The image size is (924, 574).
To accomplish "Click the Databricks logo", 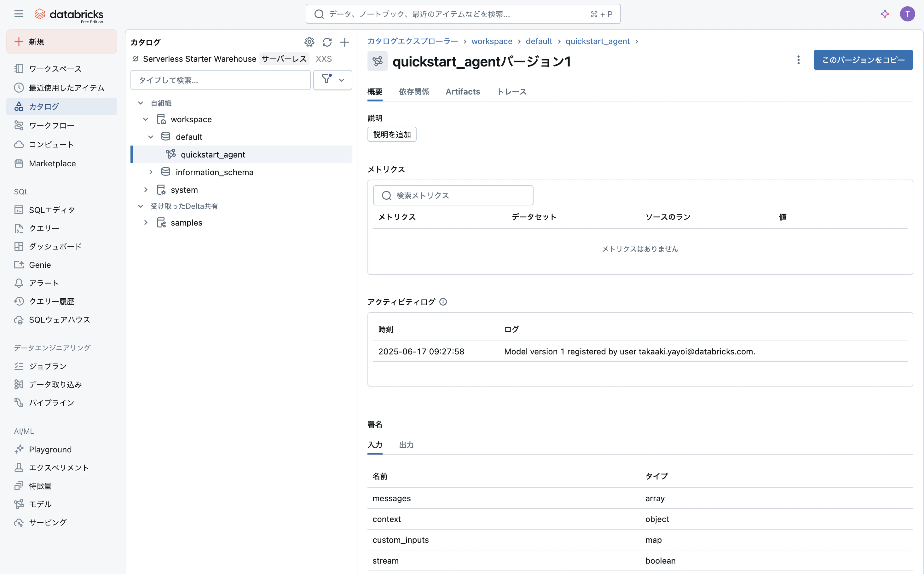I will click(69, 15).
